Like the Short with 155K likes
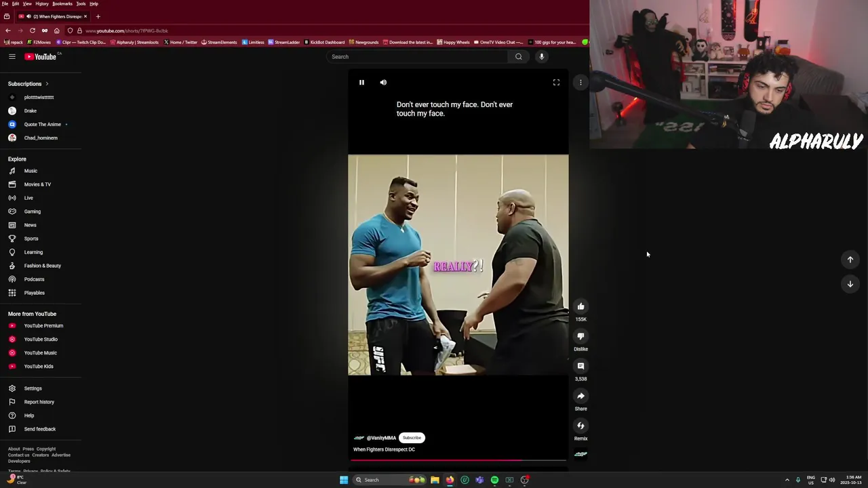Image resolution: width=868 pixels, height=488 pixels. click(x=580, y=306)
